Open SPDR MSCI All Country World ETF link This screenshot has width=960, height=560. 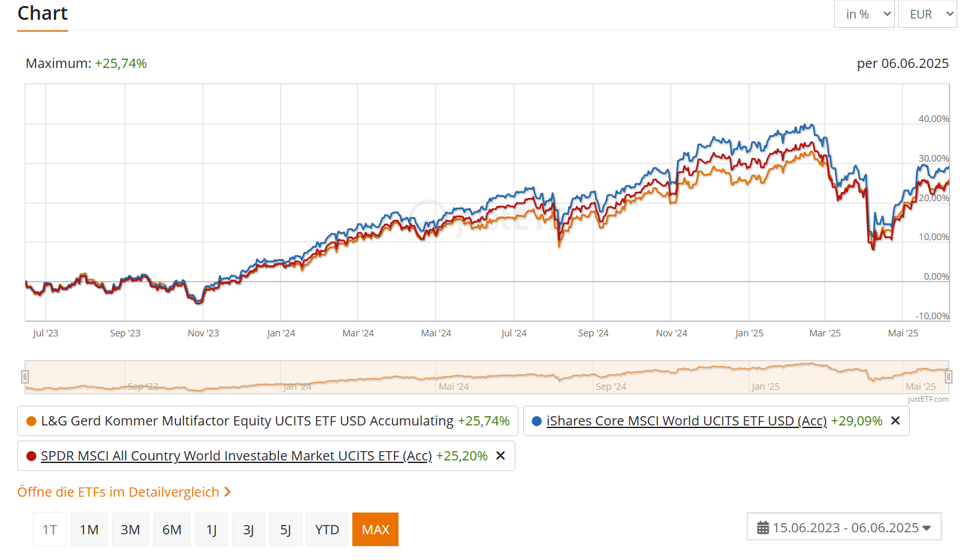pyautogui.click(x=236, y=456)
